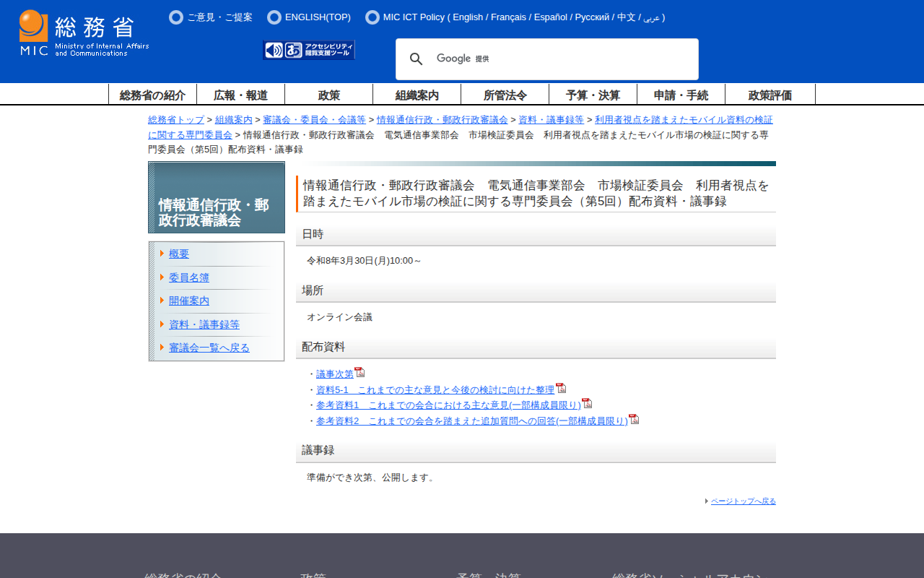This screenshot has height=578, width=924.
Task: Click PDF icon beside 参考資料2 link
Action: tap(634, 419)
